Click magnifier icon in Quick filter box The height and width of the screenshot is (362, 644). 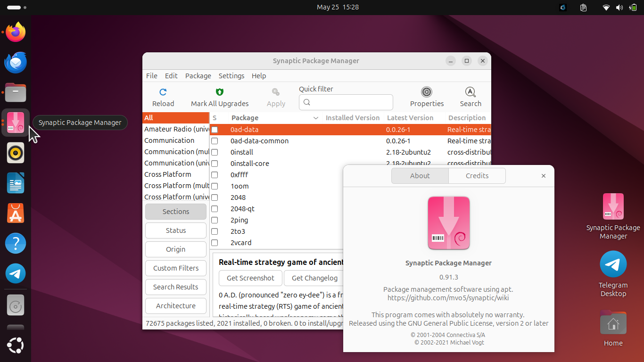coord(307,102)
